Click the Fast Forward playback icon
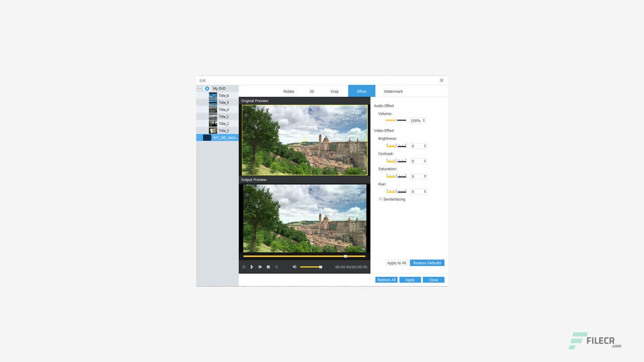This screenshot has width=644, height=362. (x=260, y=267)
